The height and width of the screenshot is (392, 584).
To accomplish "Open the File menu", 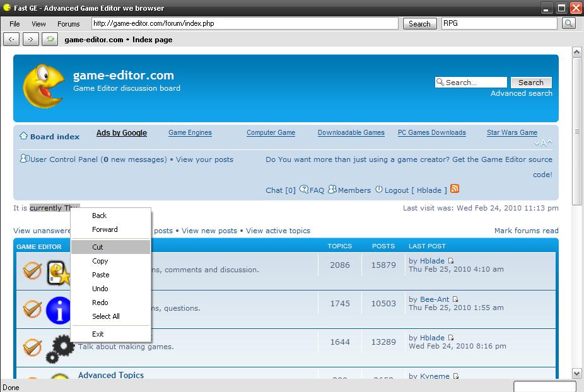I will coord(15,24).
